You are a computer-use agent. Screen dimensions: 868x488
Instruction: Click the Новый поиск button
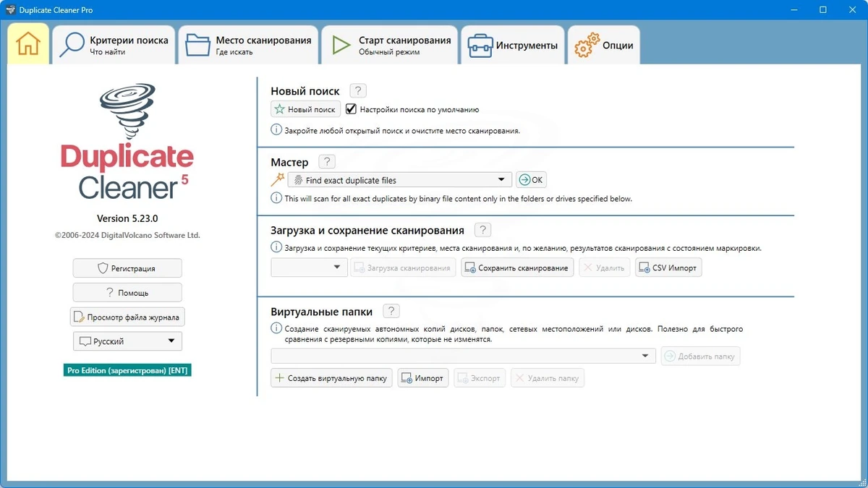click(x=305, y=109)
